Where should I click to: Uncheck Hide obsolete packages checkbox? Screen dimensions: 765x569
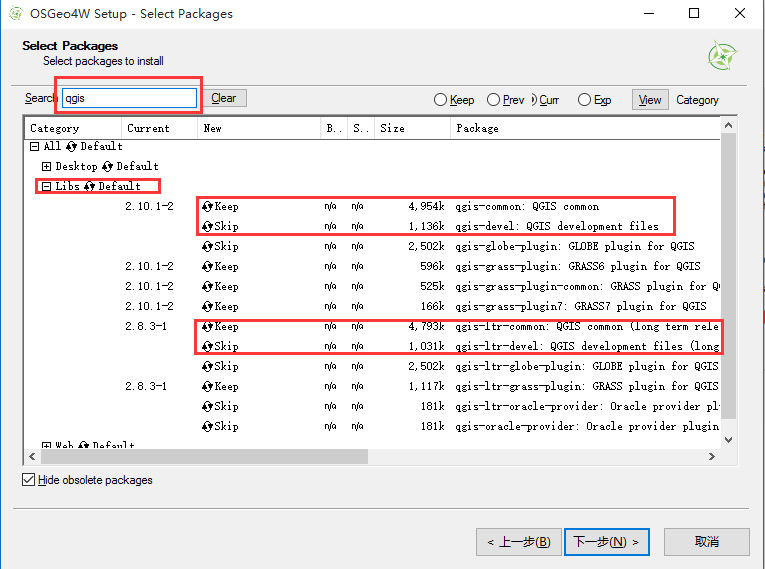click(28, 480)
